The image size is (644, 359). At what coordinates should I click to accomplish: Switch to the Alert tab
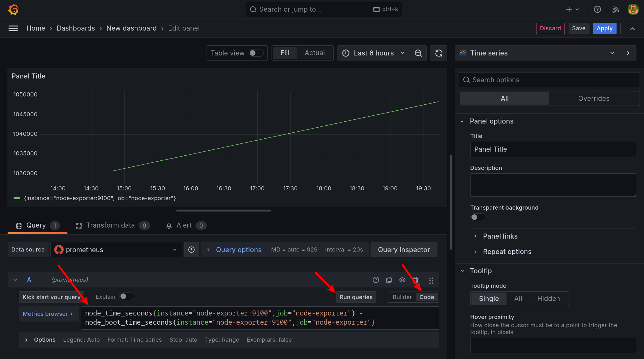(x=186, y=225)
